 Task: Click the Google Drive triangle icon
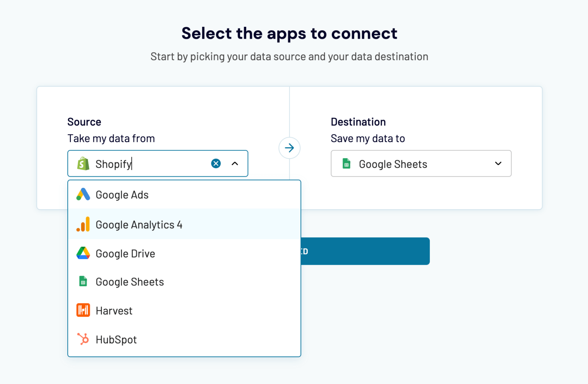click(x=82, y=253)
